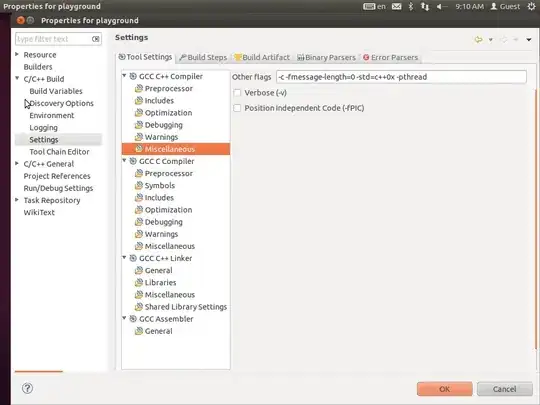Select Project References item

pyautogui.click(x=57, y=176)
